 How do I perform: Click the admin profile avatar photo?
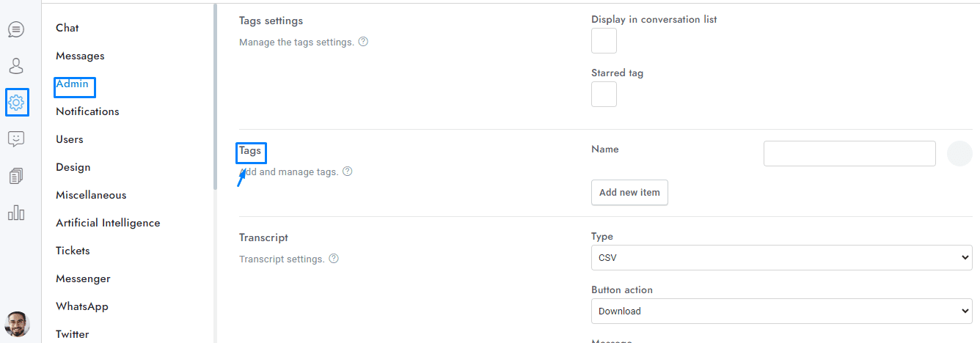tap(17, 323)
